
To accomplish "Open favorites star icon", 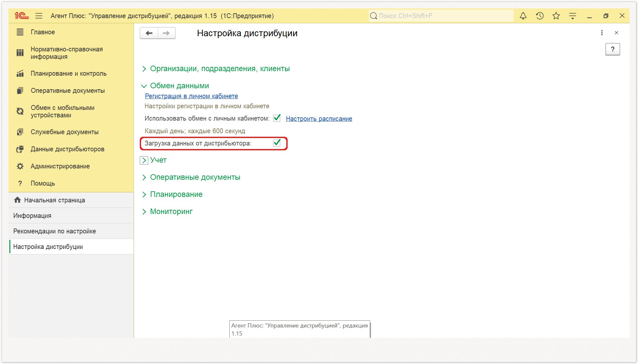I will point(556,16).
